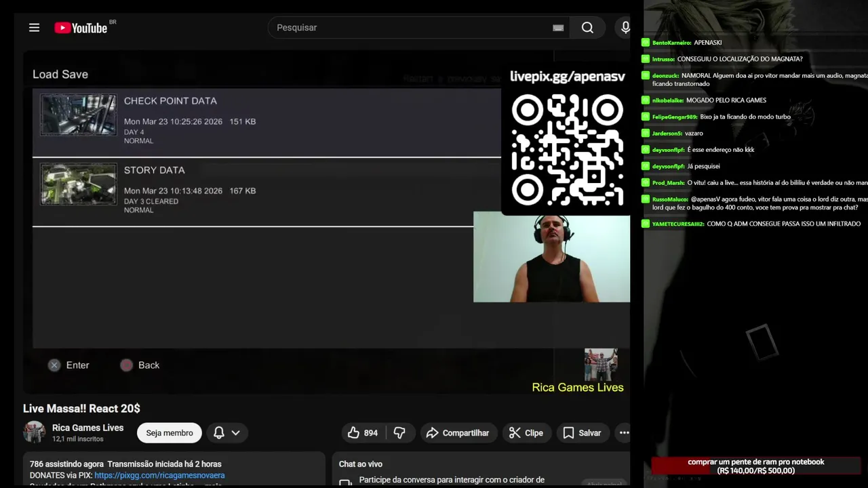
Task: Select the STORY DATA save thumbnail
Action: (x=78, y=184)
